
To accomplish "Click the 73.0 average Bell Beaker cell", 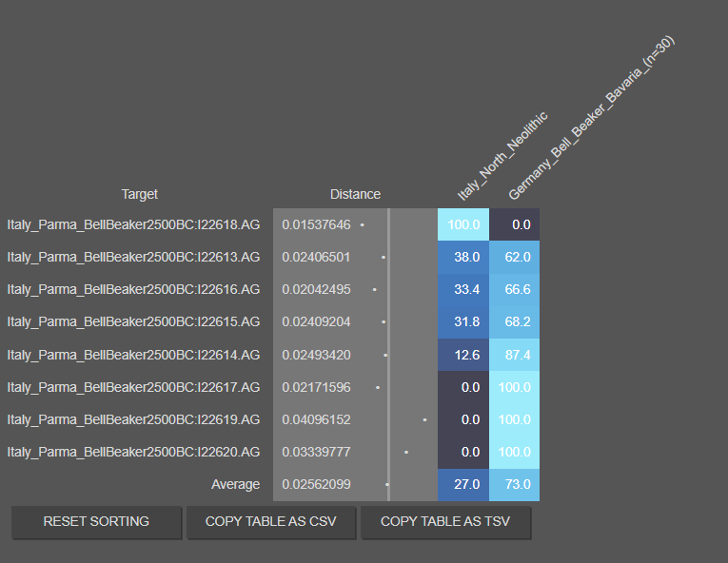I will click(x=515, y=484).
